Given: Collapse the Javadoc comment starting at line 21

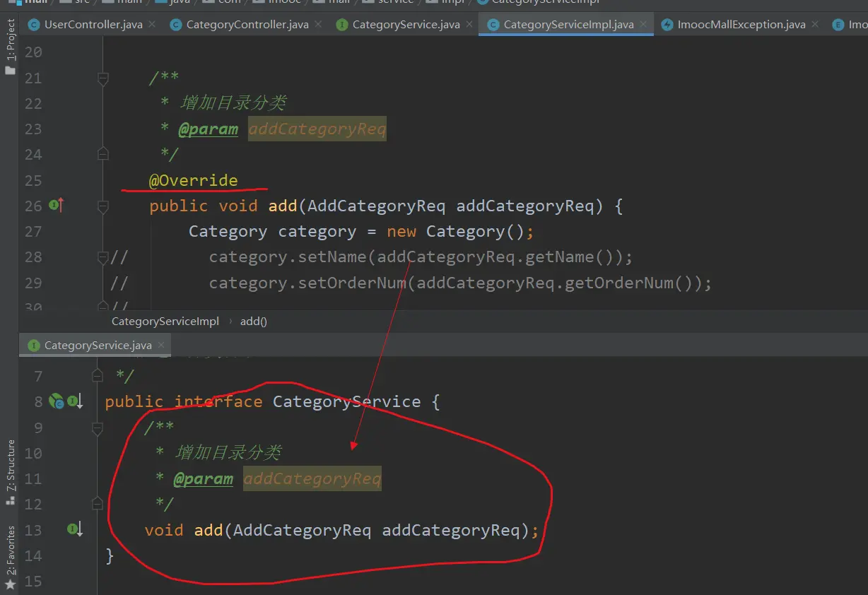Looking at the screenshot, I should point(102,78).
